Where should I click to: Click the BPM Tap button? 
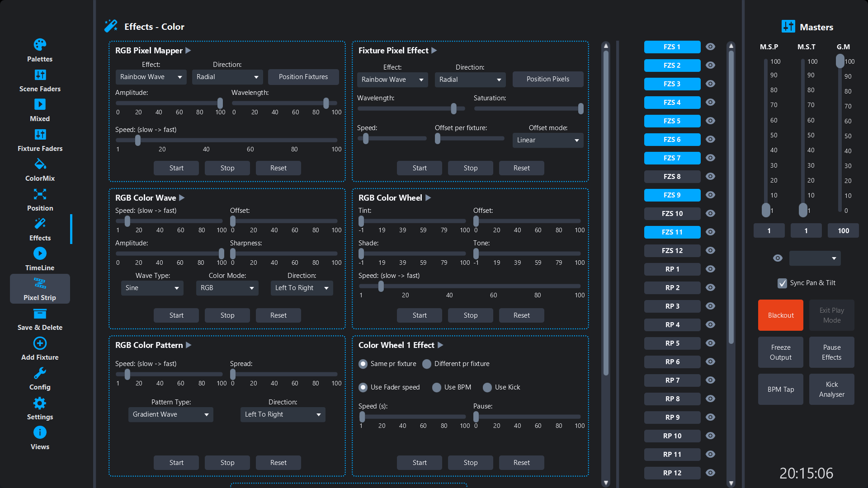pyautogui.click(x=781, y=389)
